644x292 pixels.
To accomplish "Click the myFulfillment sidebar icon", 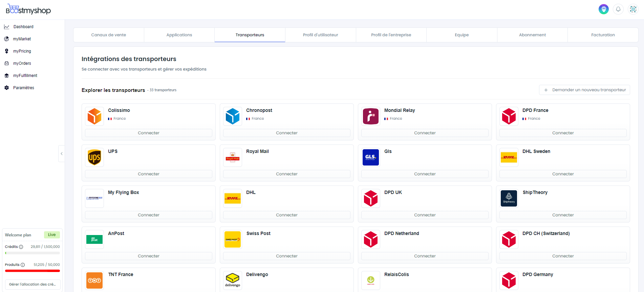I will [x=6, y=76].
